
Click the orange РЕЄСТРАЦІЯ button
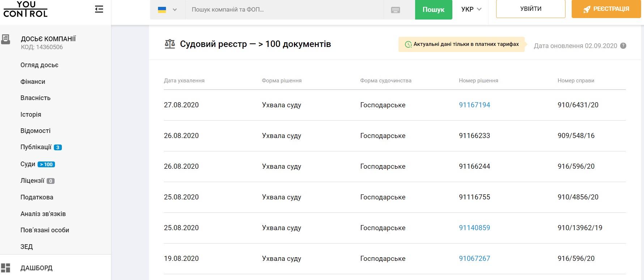(606, 9)
